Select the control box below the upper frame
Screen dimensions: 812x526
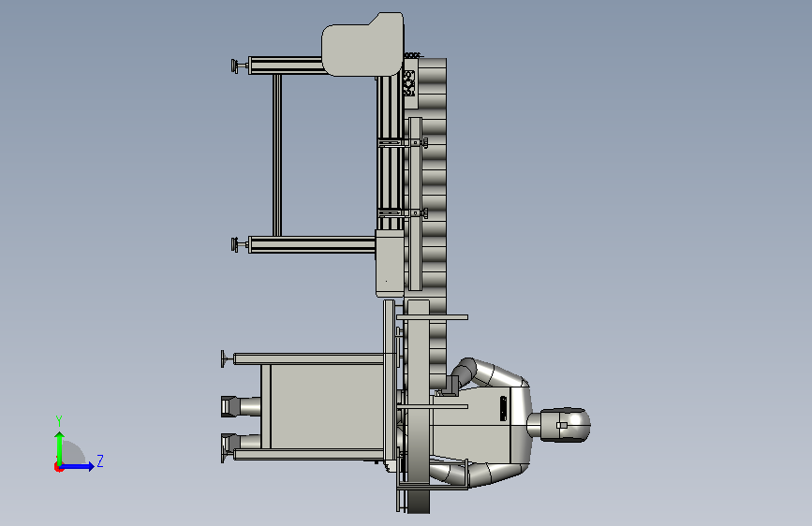[x=390, y=264]
